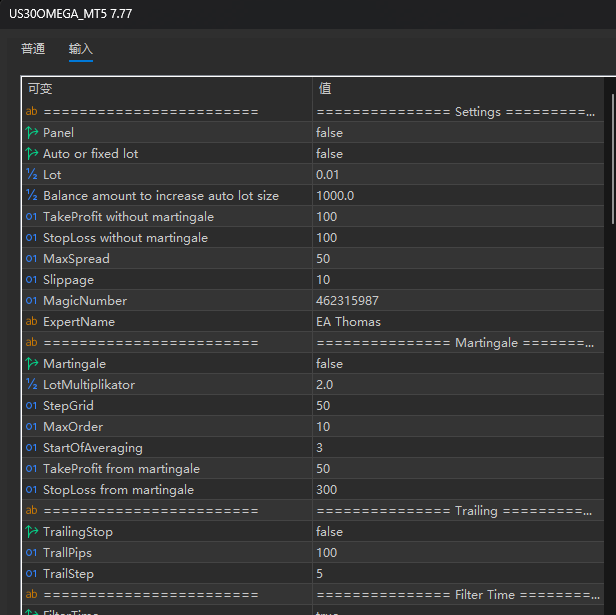This screenshot has width=616, height=615.
Task: Click the fraction icon beside Lot
Action: click(x=31, y=175)
